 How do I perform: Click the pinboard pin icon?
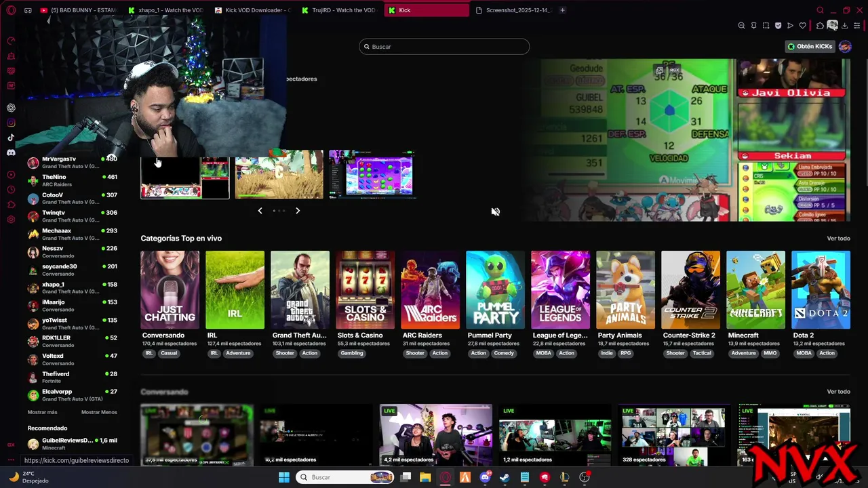(753, 26)
